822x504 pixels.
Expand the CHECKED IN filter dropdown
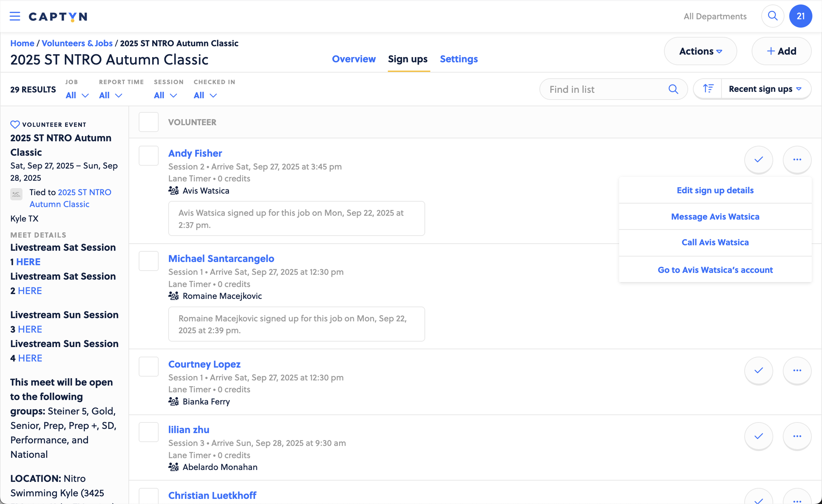click(205, 95)
